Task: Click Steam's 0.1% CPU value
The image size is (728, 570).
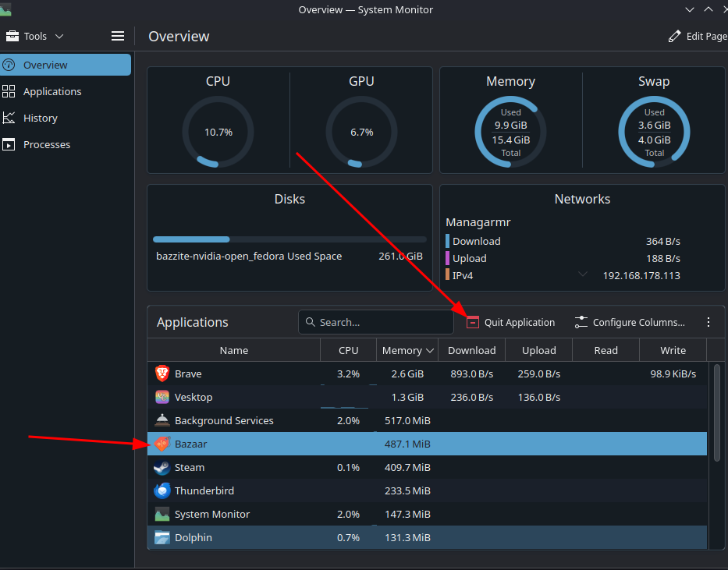Action: pyautogui.click(x=348, y=467)
